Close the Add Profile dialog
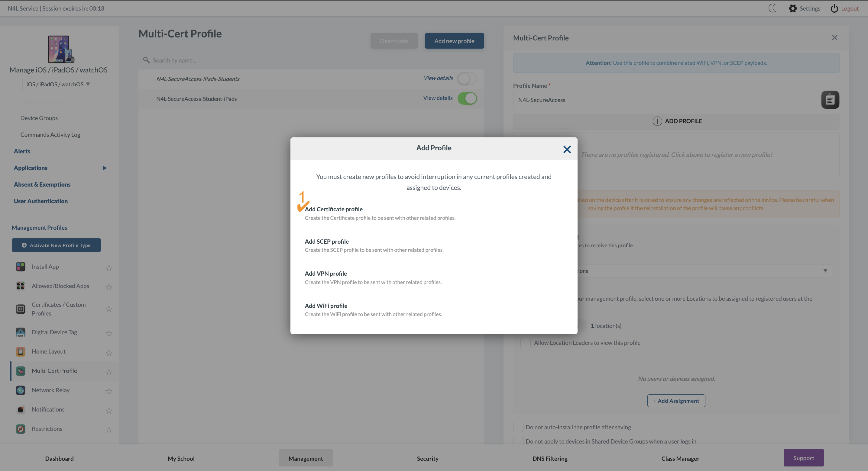 coord(567,149)
